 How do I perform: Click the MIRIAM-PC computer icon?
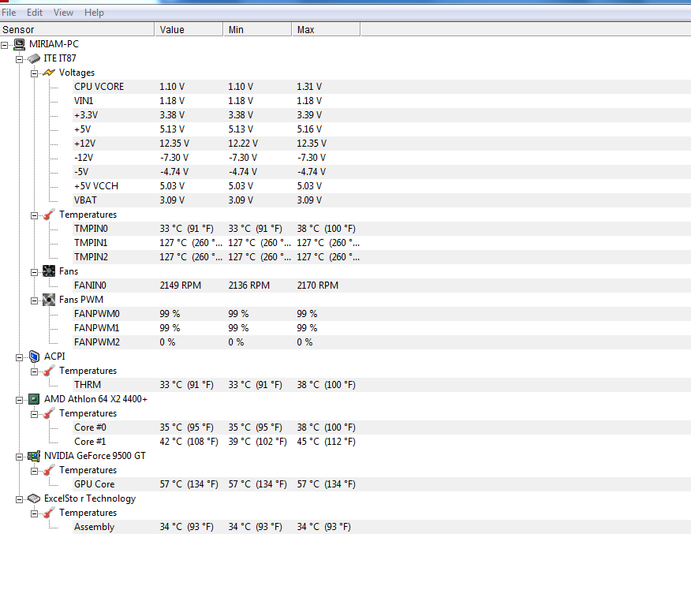click(x=20, y=44)
